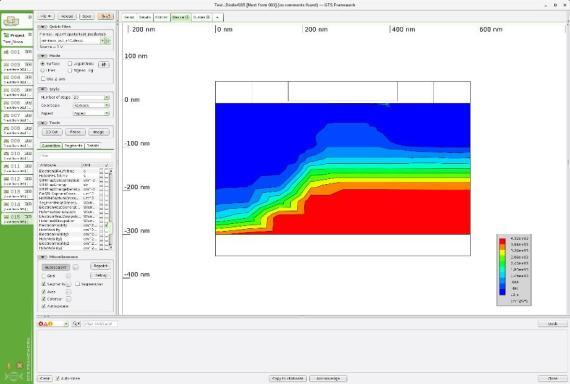The height and width of the screenshot is (384, 570).
Task: Select simulation entry 001 in the sidebar
Action: 17,52
